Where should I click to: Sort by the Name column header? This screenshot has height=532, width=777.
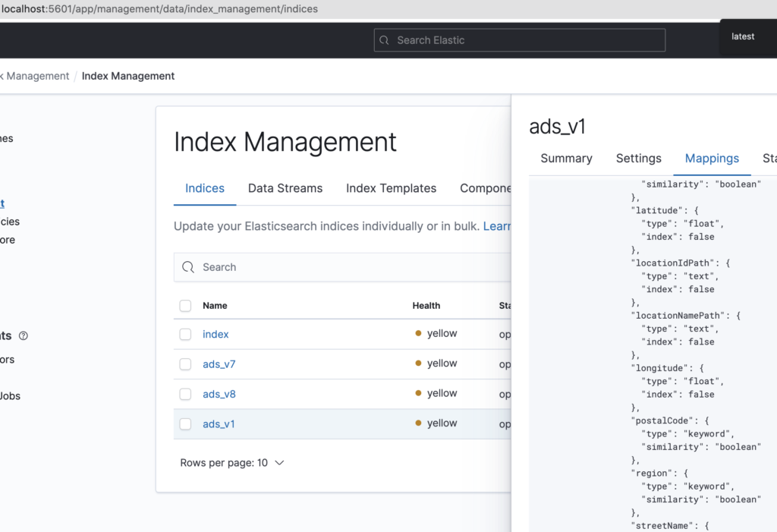[x=215, y=305]
